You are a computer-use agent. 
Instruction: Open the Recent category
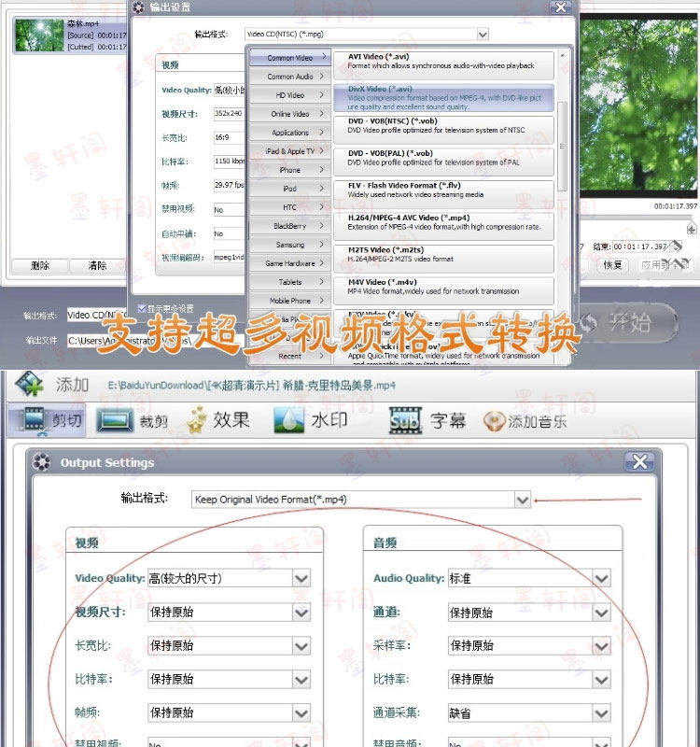point(290,356)
